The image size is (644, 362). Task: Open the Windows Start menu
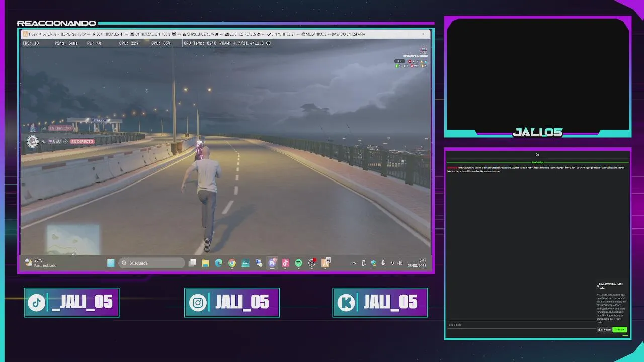point(111,263)
